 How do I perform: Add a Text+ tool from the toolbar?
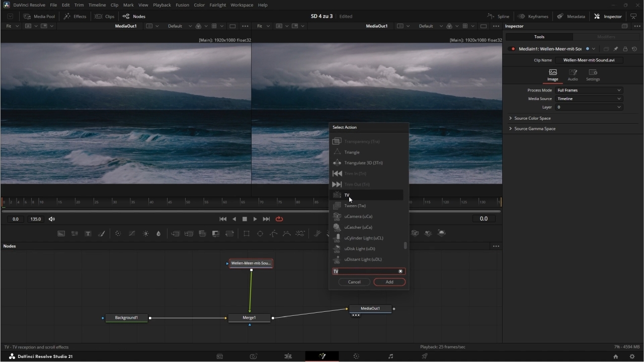[88, 233]
